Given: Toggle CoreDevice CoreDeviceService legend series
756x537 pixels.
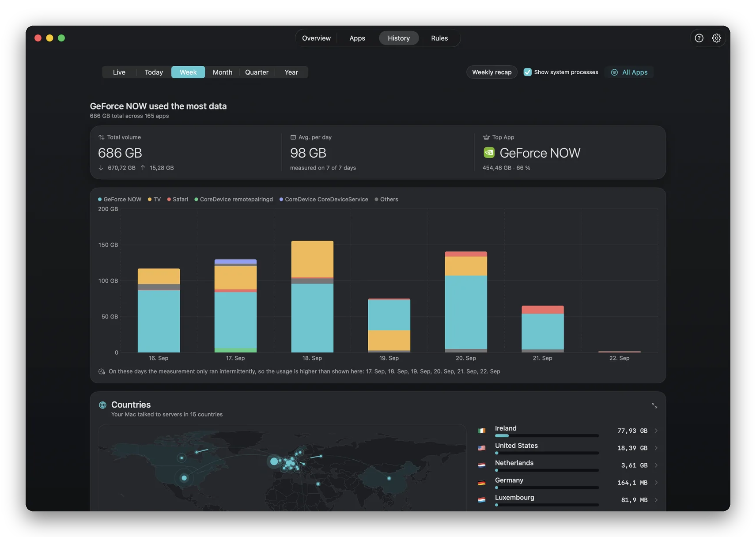Looking at the screenshot, I should click(x=324, y=200).
